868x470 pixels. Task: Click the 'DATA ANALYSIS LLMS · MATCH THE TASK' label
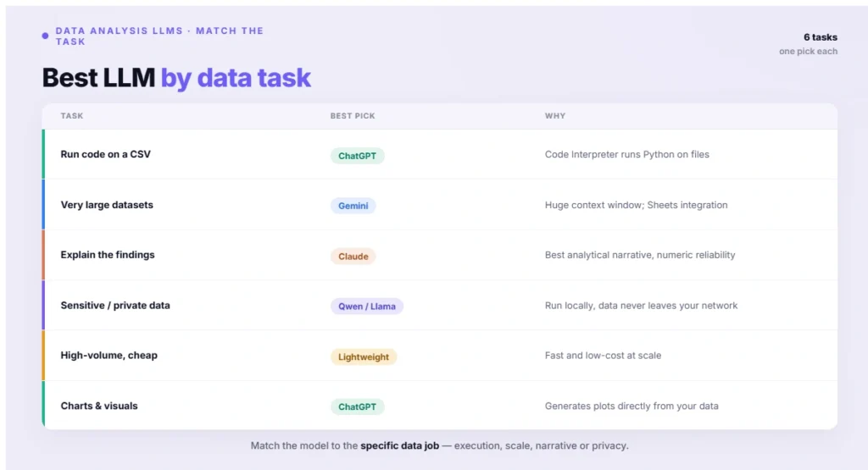click(x=159, y=36)
